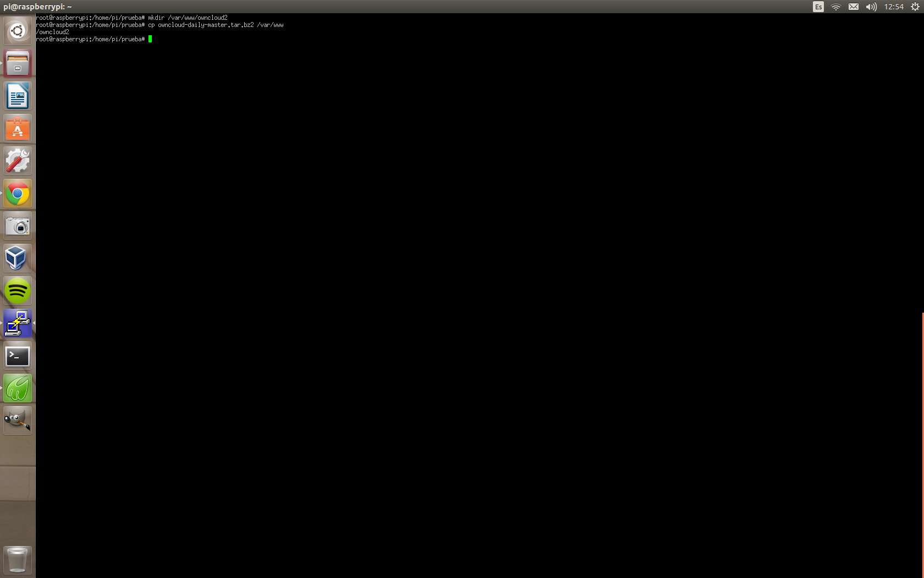Screen dimensions: 924x578
Task: Launch LibreOffice Writer from the dock
Action: point(18,96)
